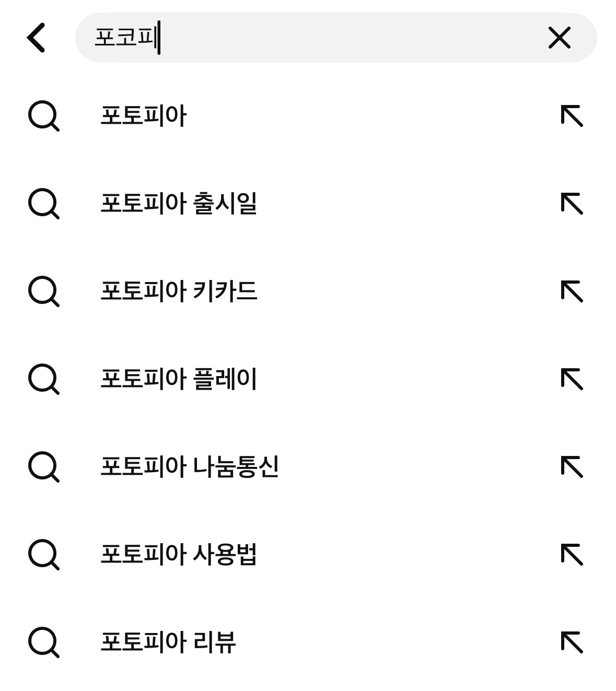Insert 포토피아 출시일 via its arrow icon
This screenshot has width=616, height=691.
[572, 203]
